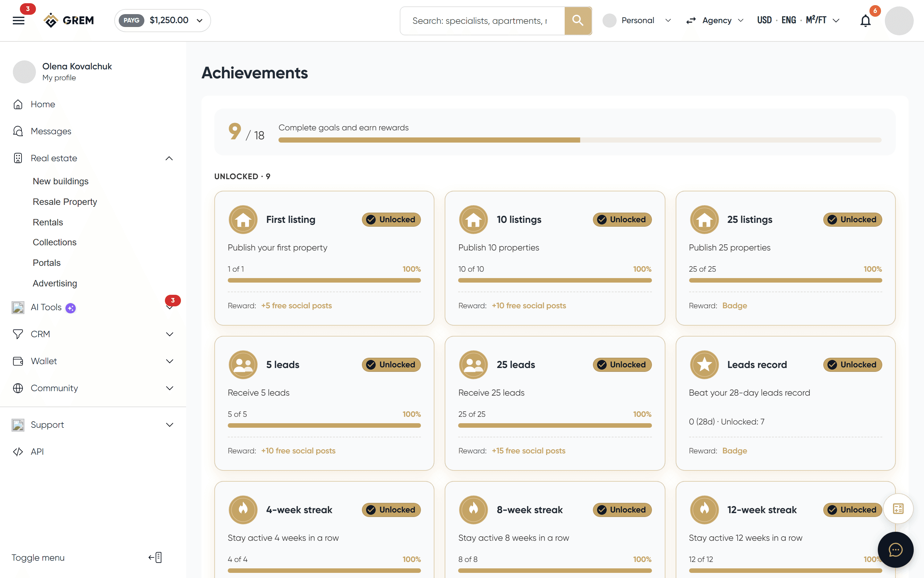Click the 10 listings house icon
The height and width of the screenshot is (578, 924).
[x=474, y=219]
